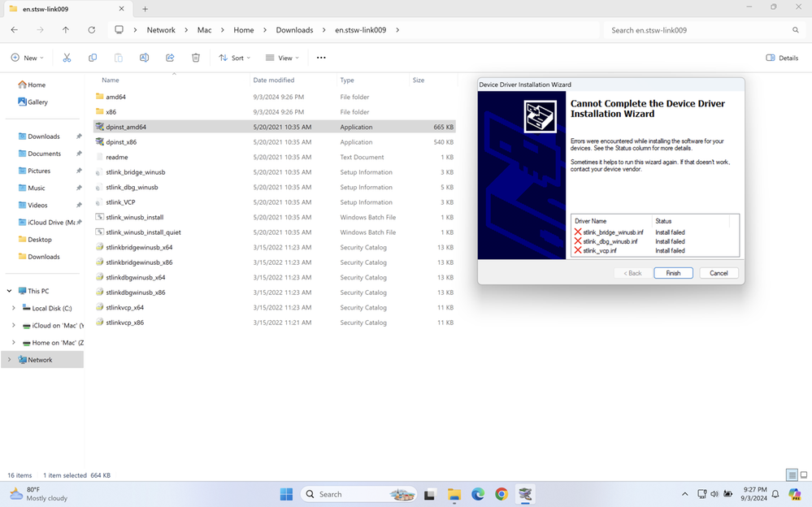Image resolution: width=812 pixels, height=507 pixels.
Task: Select the Downloads breadcrumb in the address bar
Action: 294,29
